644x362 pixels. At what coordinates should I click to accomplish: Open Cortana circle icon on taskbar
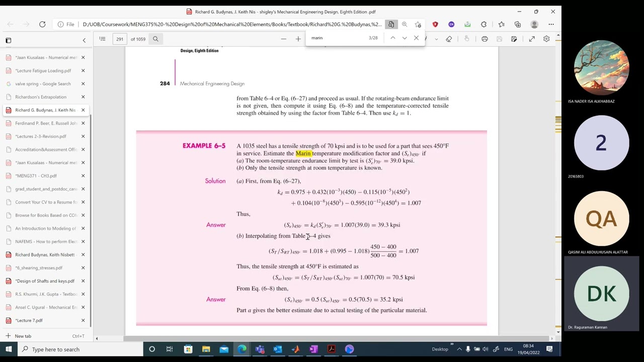point(152,349)
